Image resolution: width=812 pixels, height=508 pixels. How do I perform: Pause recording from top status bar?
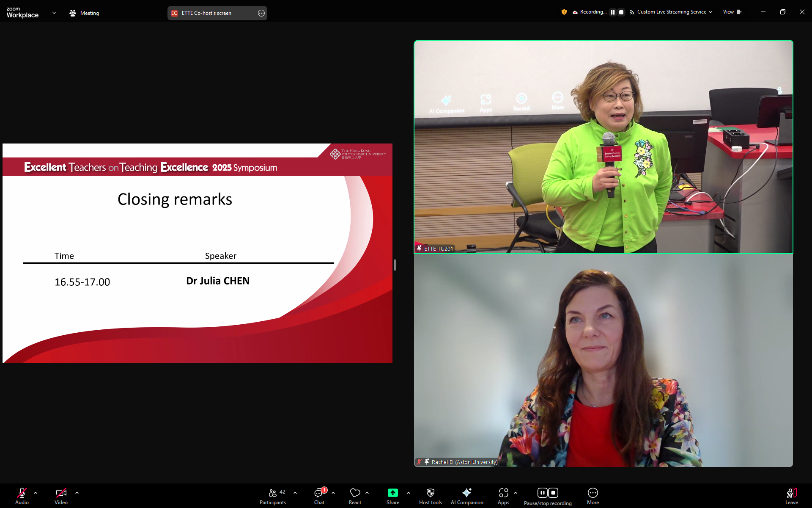[612, 12]
